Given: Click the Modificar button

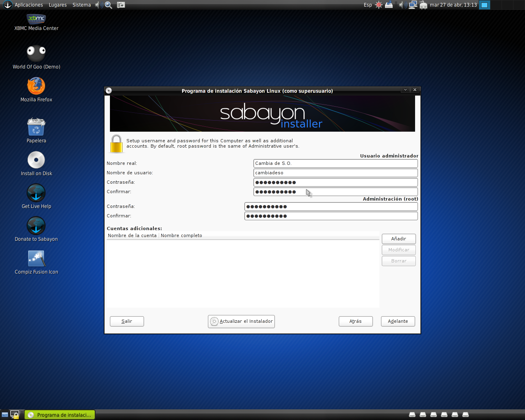Looking at the screenshot, I should [399, 250].
